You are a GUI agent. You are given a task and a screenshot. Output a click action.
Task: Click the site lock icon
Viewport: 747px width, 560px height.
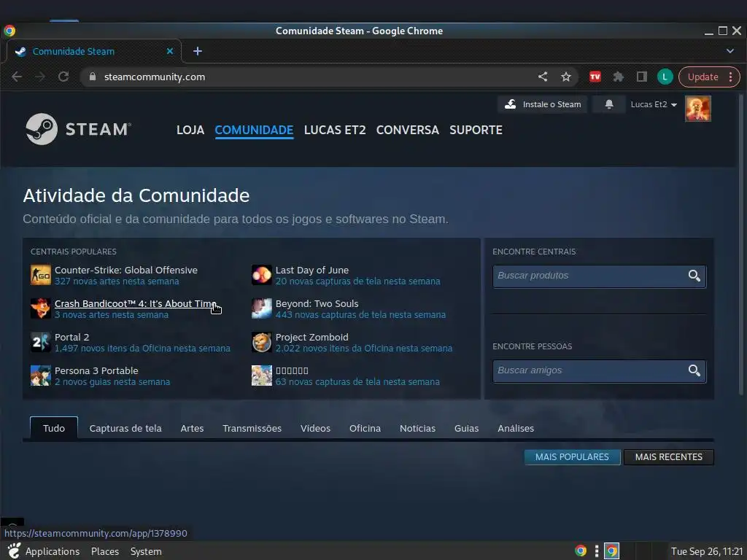[x=93, y=77]
